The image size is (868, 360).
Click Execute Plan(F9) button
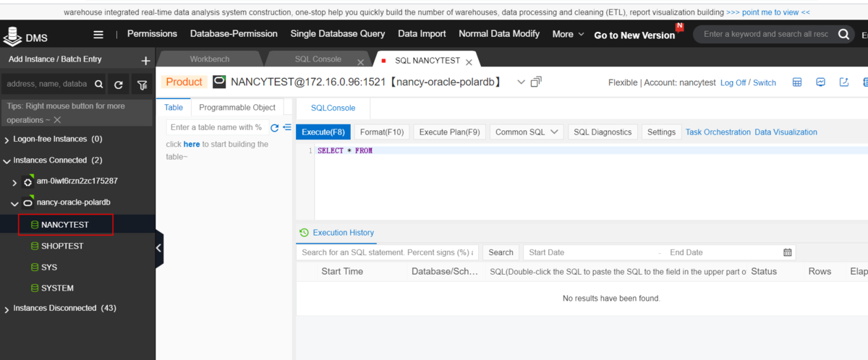click(x=449, y=132)
